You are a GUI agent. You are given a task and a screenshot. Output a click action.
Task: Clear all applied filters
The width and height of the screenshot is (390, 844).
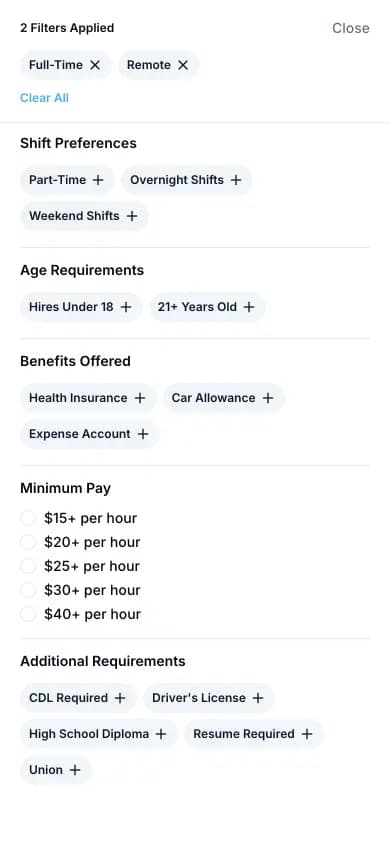coord(45,98)
